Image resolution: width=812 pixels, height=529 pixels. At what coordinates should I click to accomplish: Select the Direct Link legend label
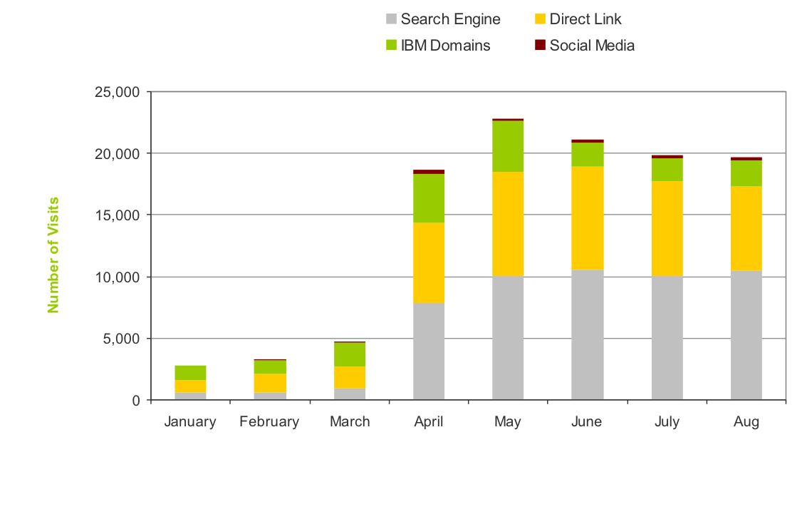coord(585,19)
